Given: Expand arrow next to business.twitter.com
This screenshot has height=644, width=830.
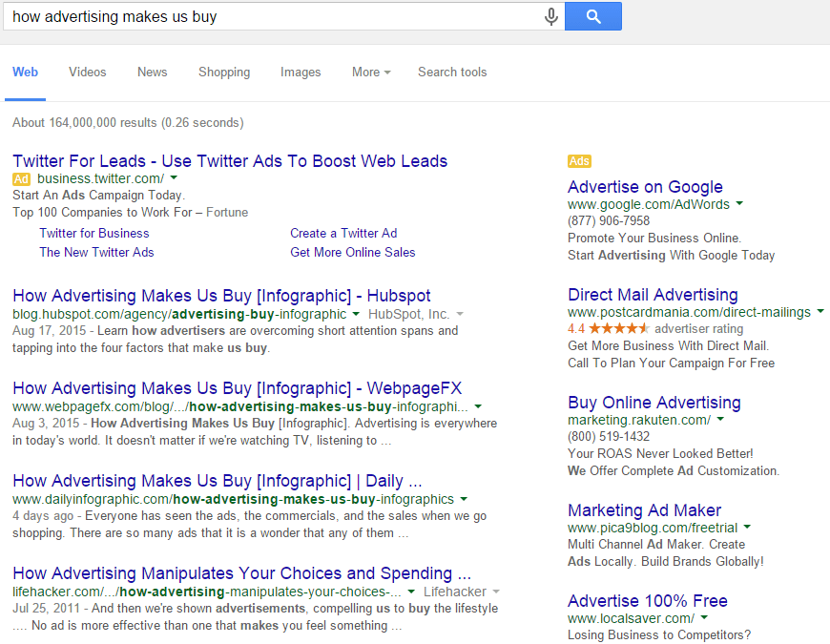Looking at the screenshot, I should 174,177.
